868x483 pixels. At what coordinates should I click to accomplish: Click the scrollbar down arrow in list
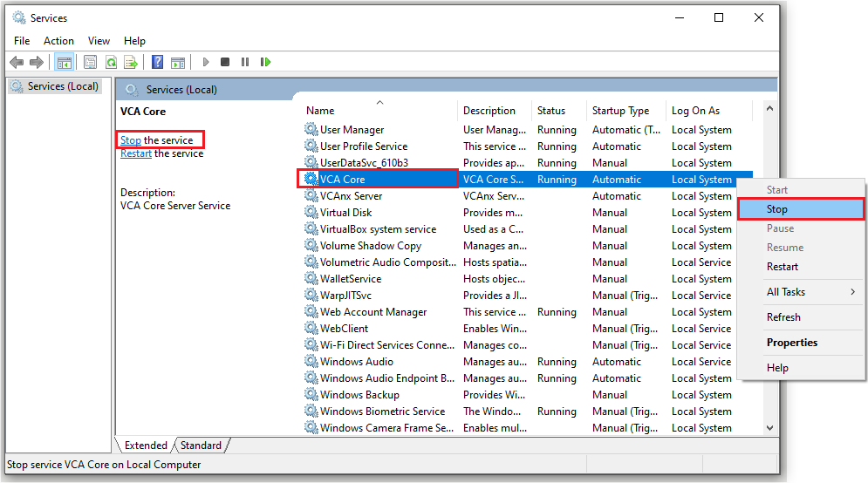click(x=769, y=428)
